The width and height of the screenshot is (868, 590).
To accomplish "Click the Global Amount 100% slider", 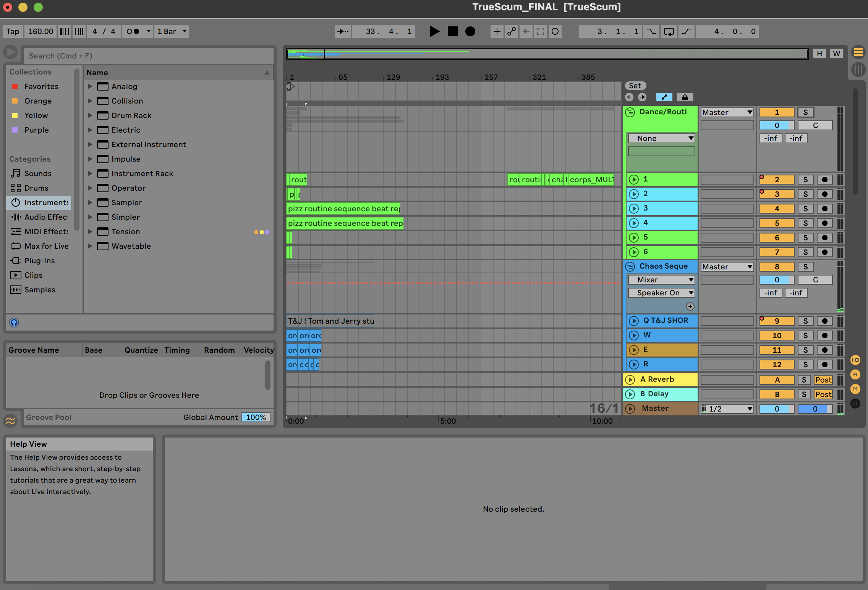I will point(256,417).
